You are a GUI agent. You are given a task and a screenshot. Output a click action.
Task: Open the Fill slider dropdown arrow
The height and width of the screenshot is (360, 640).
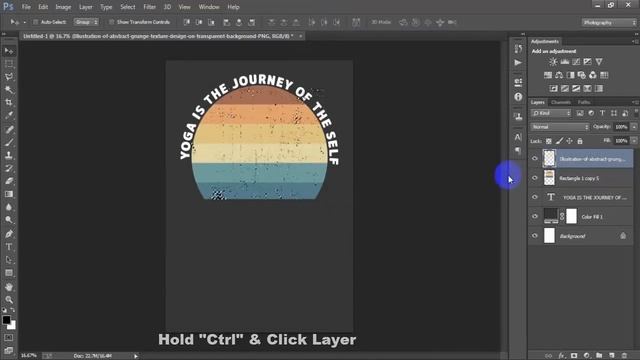634,141
